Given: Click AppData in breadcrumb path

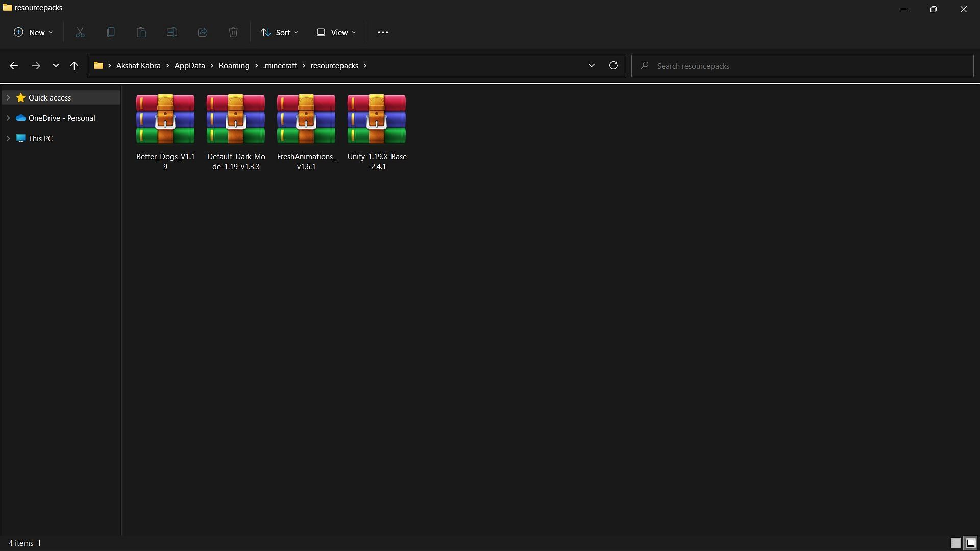Looking at the screenshot, I should (190, 66).
